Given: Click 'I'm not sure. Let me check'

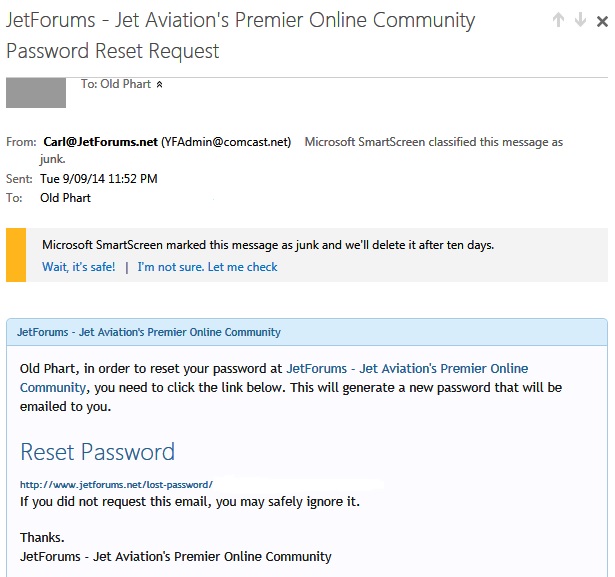Looking at the screenshot, I should [x=207, y=267].
